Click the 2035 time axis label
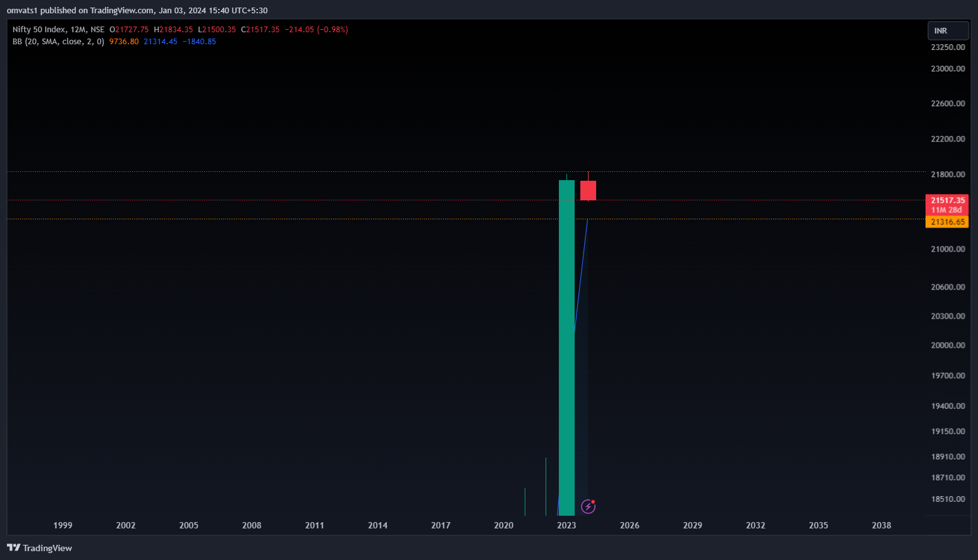The image size is (978, 560). pos(819,525)
